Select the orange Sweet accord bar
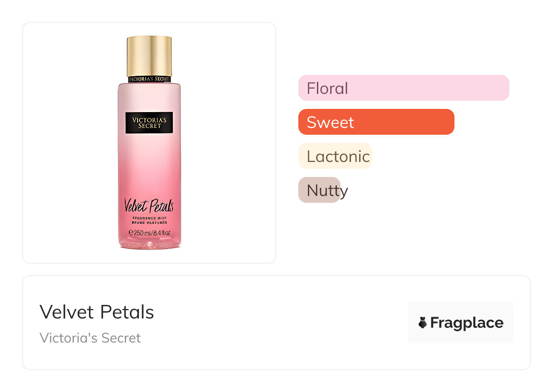The height and width of the screenshot is (392, 553). [x=376, y=122]
